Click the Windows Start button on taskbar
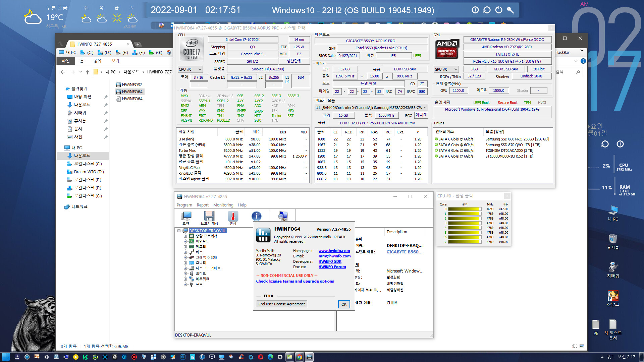Screen dimensions: 644x362 (x=6, y=357)
